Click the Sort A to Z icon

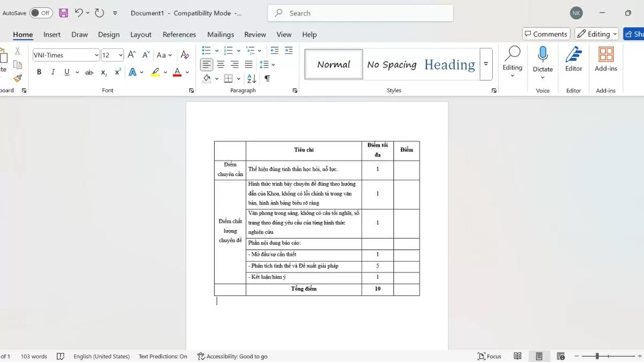pyautogui.click(x=252, y=78)
